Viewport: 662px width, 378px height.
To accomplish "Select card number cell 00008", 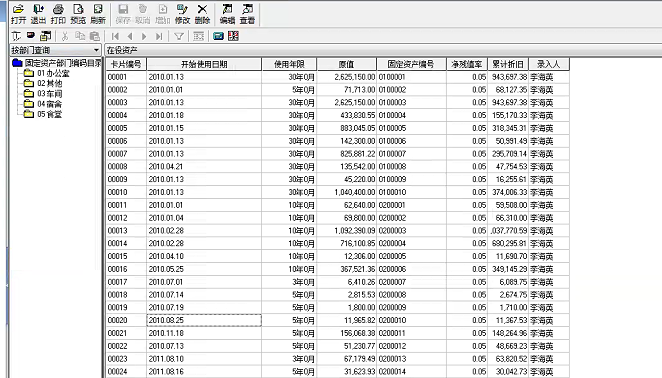I will pos(126,166).
